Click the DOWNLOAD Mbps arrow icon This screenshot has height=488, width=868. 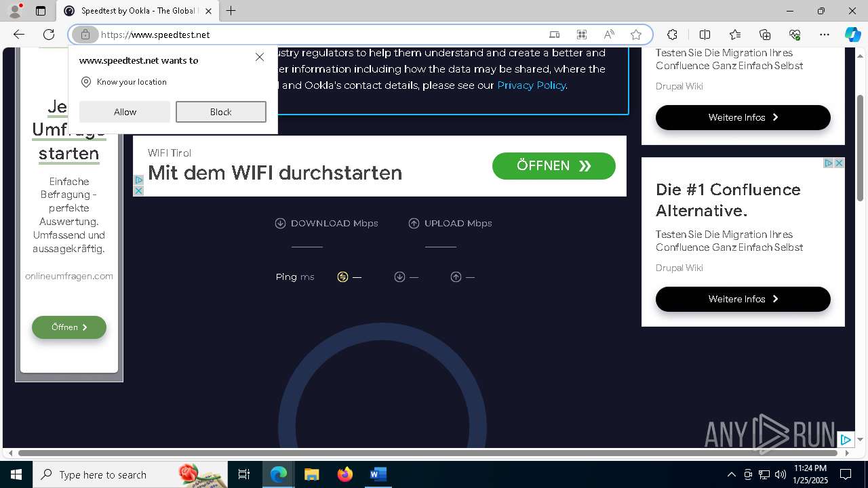pyautogui.click(x=280, y=223)
